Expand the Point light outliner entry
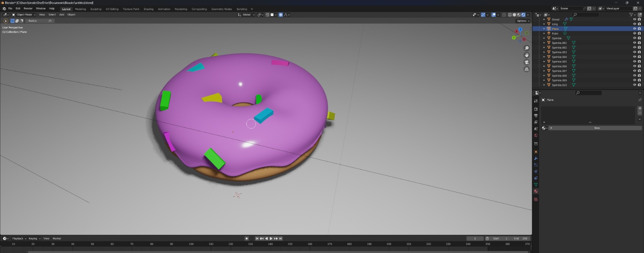The height and width of the screenshot is (253, 644). pyautogui.click(x=544, y=33)
